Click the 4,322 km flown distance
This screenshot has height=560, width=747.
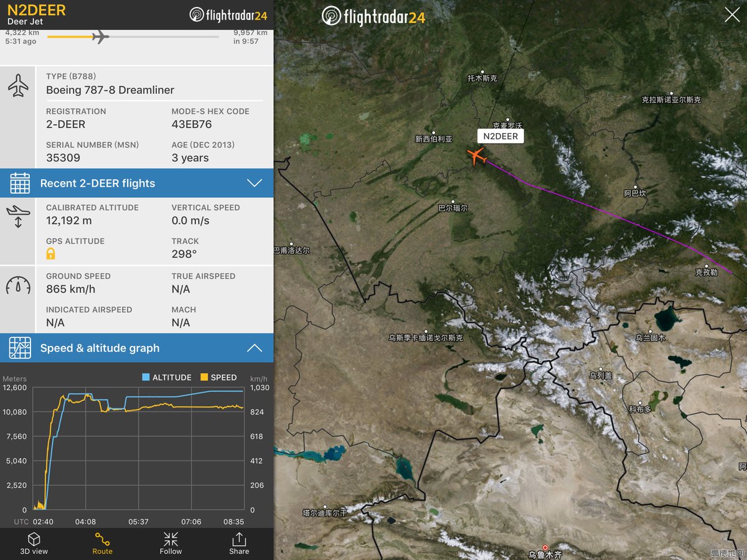click(x=22, y=33)
